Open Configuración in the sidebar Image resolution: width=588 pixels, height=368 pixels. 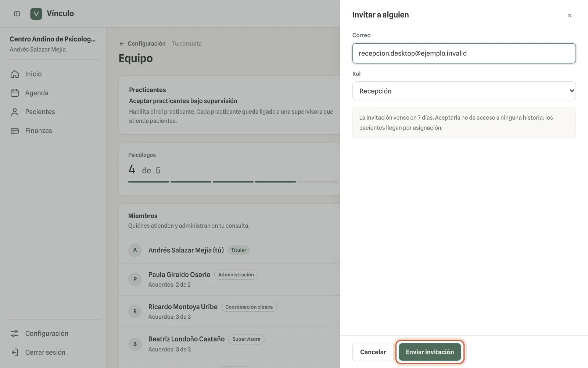47,333
